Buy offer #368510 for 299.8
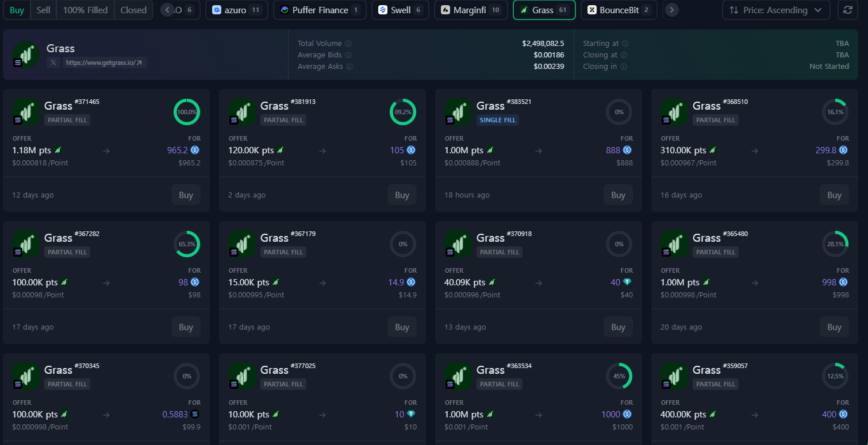The width and height of the screenshot is (868, 445). point(834,195)
